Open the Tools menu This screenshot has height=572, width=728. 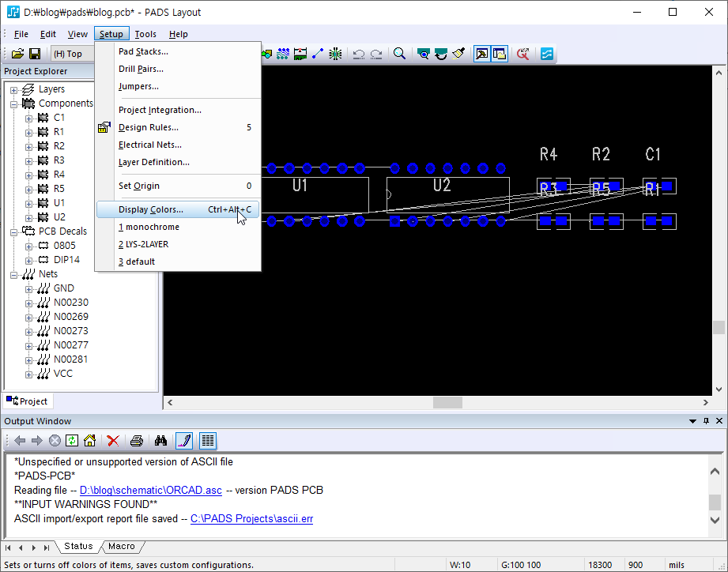click(145, 34)
